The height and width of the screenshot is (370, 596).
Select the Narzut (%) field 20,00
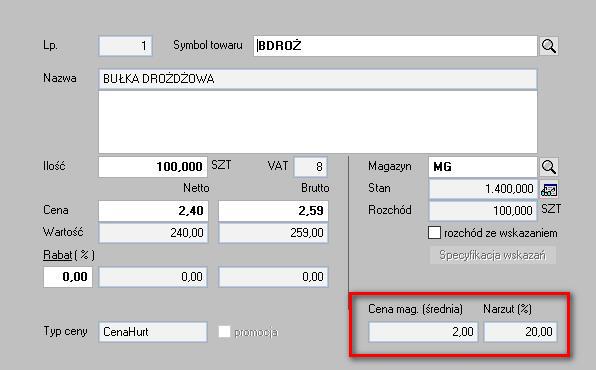(x=520, y=332)
